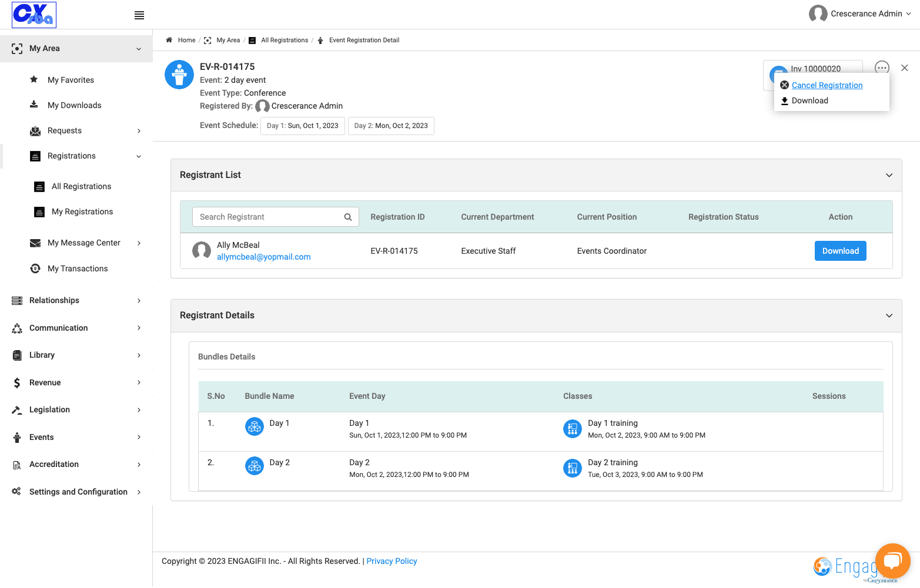Open the chat support bubble
Image resolution: width=920 pixels, height=588 pixels.
click(x=892, y=561)
